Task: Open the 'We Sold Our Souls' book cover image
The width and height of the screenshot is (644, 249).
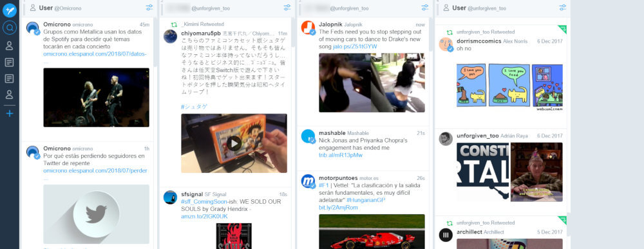Action: pyautogui.click(x=234, y=236)
